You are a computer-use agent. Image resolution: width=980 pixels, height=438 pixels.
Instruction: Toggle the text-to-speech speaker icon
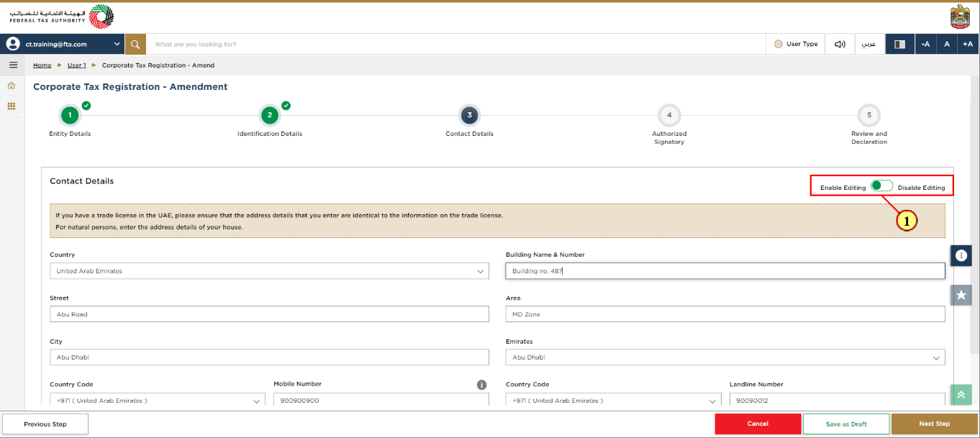coord(840,44)
